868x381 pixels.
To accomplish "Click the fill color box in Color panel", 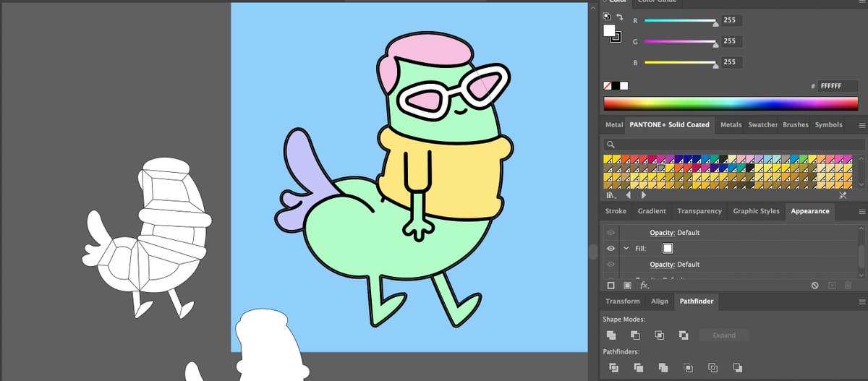I will 609,30.
